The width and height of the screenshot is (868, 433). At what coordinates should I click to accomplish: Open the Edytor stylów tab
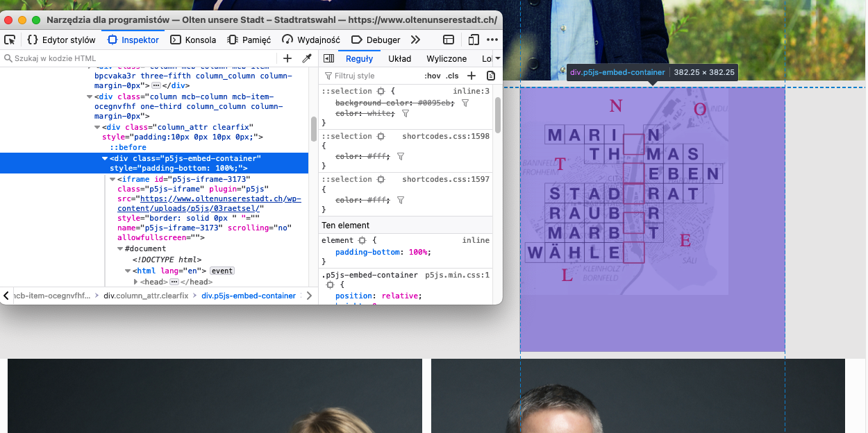pyautogui.click(x=61, y=40)
